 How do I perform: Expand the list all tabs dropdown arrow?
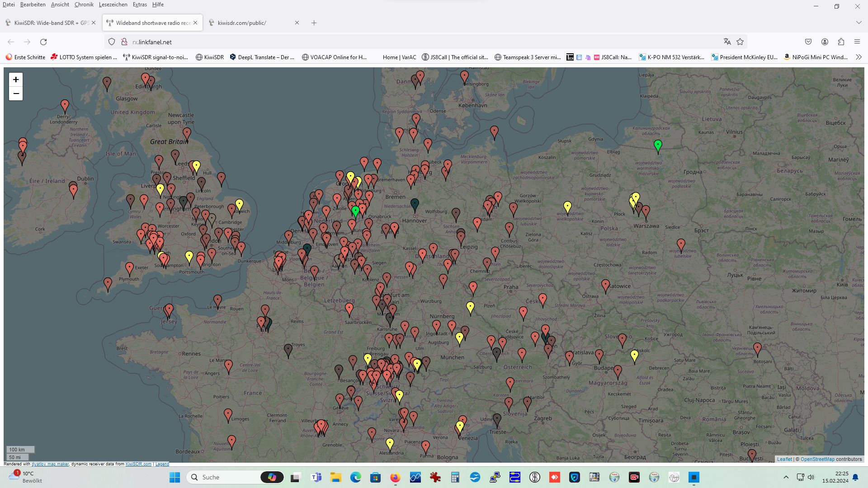(x=859, y=23)
